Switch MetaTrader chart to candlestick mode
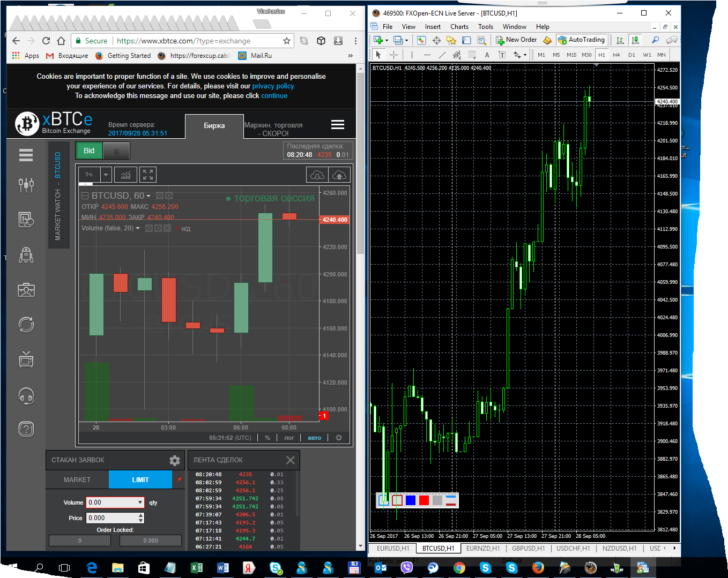Screen dimensions: 728x578 pyautogui.click(x=635, y=40)
